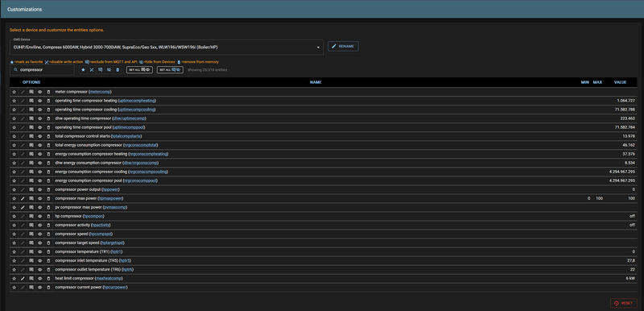
Task: Remove compressor inlet temperature (TR5) from memory
Action: click(x=48, y=261)
